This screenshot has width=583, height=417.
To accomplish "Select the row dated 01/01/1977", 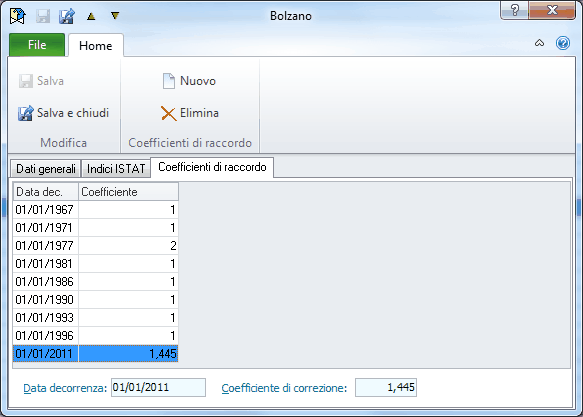I will [96, 246].
